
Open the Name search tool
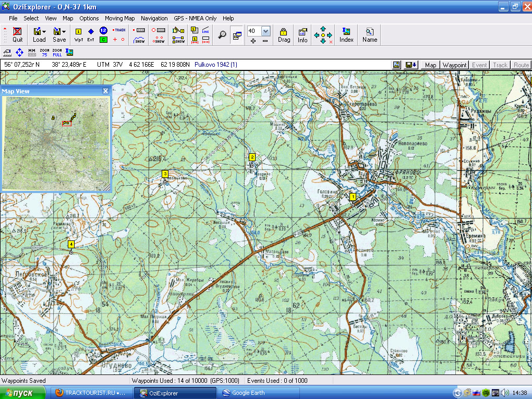tap(369, 34)
